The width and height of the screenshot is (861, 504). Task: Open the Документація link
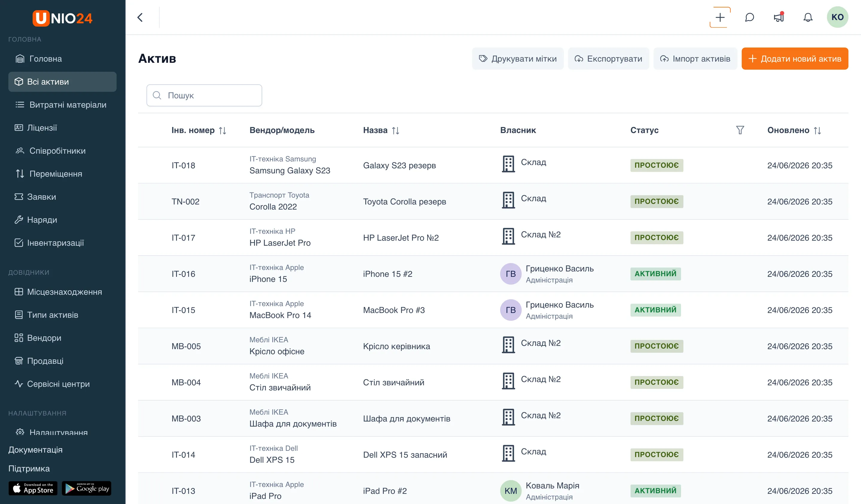pyautogui.click(x=35, y=450)
